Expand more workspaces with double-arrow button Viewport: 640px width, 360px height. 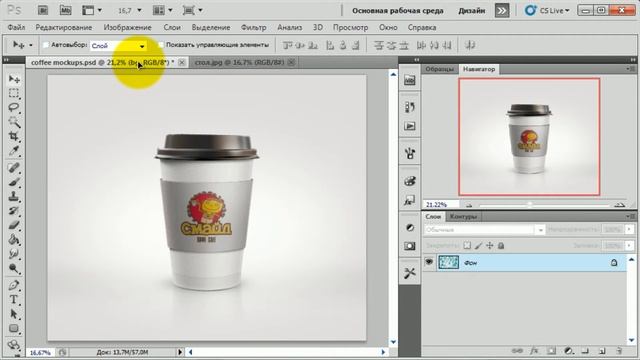click(x=502, y=11)
